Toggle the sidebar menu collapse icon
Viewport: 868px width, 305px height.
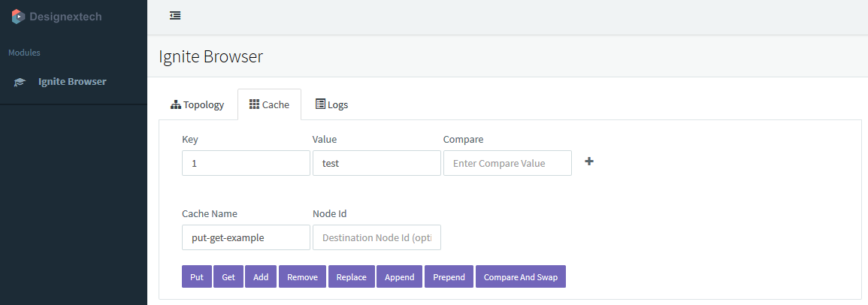click(175, 16)
